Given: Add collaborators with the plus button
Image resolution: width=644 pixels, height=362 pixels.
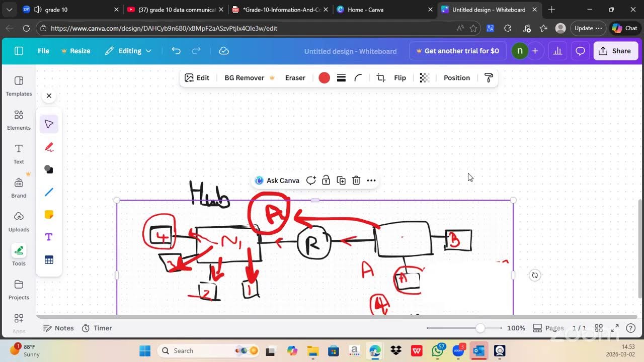Looking at the screenshot, I should click(x=535, y=51).
